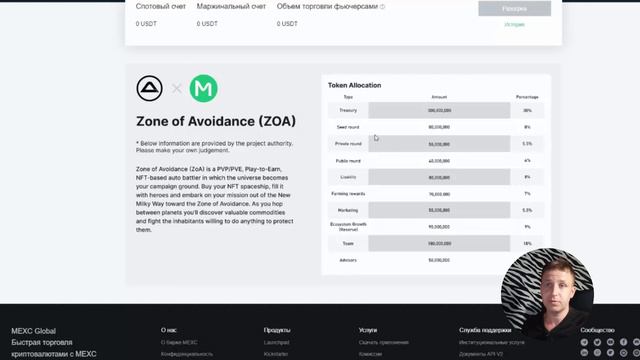Click the green MEXC "M" logo
Viewport: 640px width, 360px height.
click(203, 88)
